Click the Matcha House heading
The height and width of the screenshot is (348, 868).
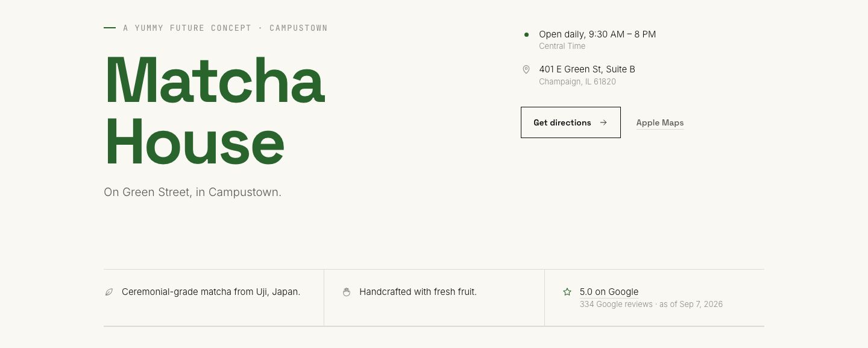click(215, 111)
